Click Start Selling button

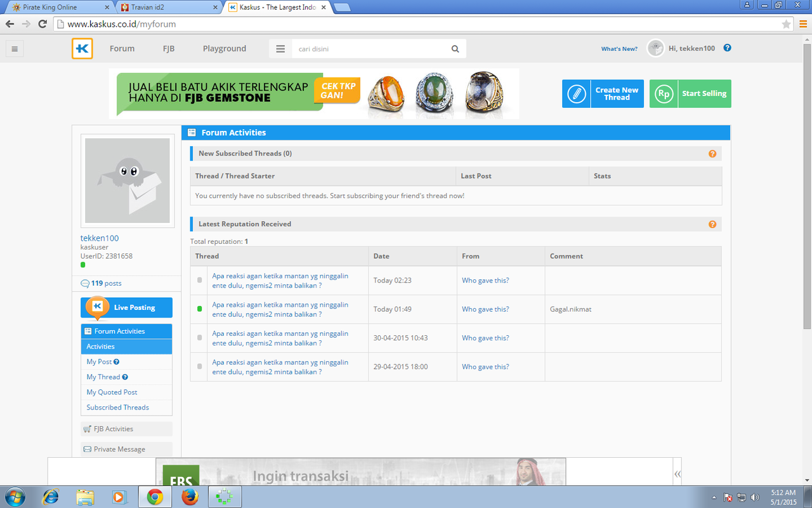[690, 93]
